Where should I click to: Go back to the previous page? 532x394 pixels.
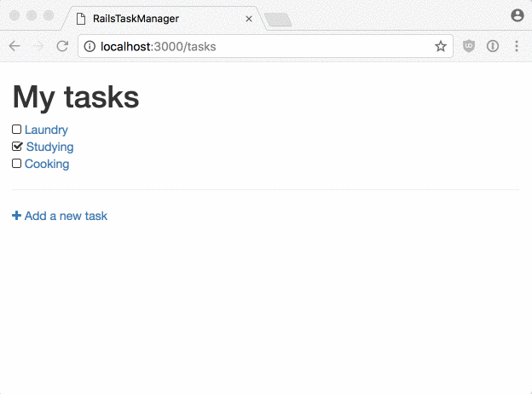point(14,46)
